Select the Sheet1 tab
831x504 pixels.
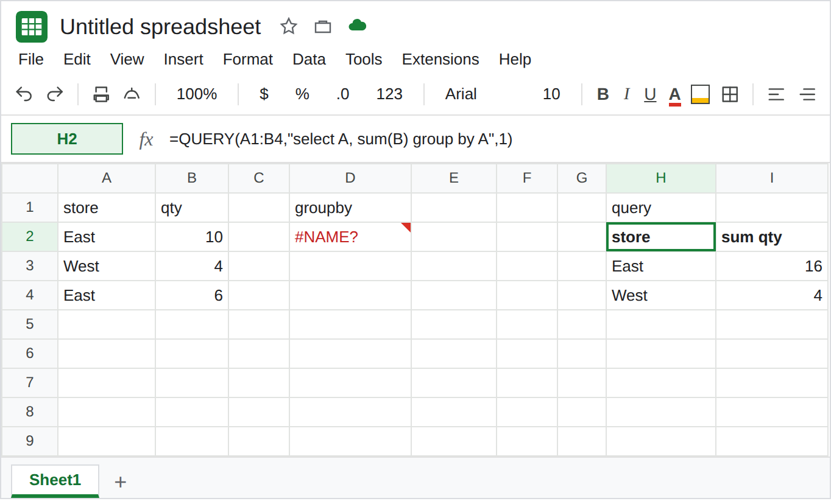click(55, 480)
